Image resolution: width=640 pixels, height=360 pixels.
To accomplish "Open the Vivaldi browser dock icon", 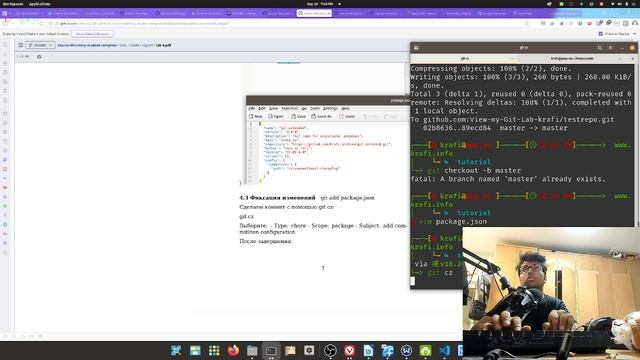I will [349, 351].
